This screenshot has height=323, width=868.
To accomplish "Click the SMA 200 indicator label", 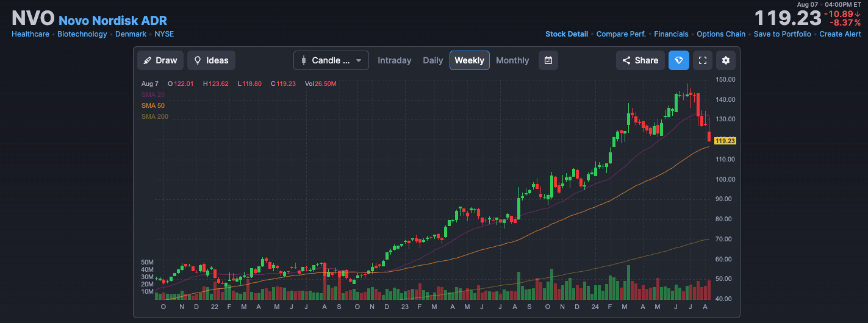I will pyautogui.click(x=155, y=116).
